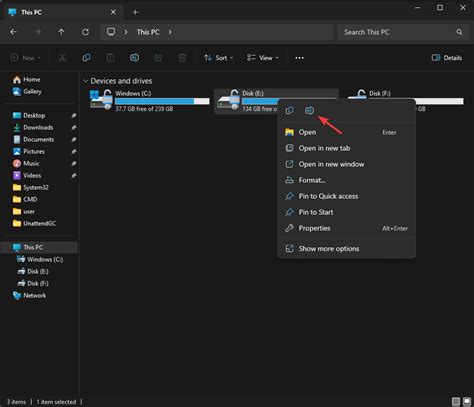Viewport: 474px width, 407px height.
Task: Expand chevron after This PC in address bar
Action: click(x=170, y=32)
